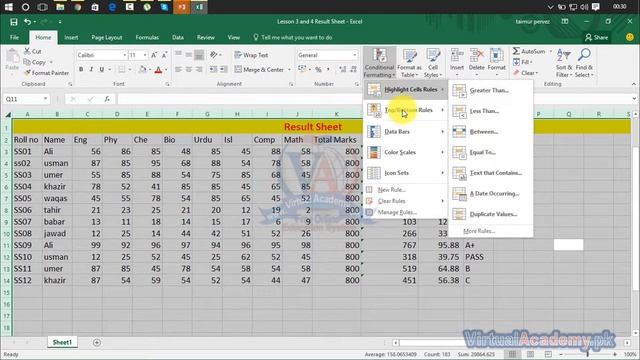This screenshot has width=640, height=360.
Task: Click the Fill Color bucket swatch
Action: (142, 69)
